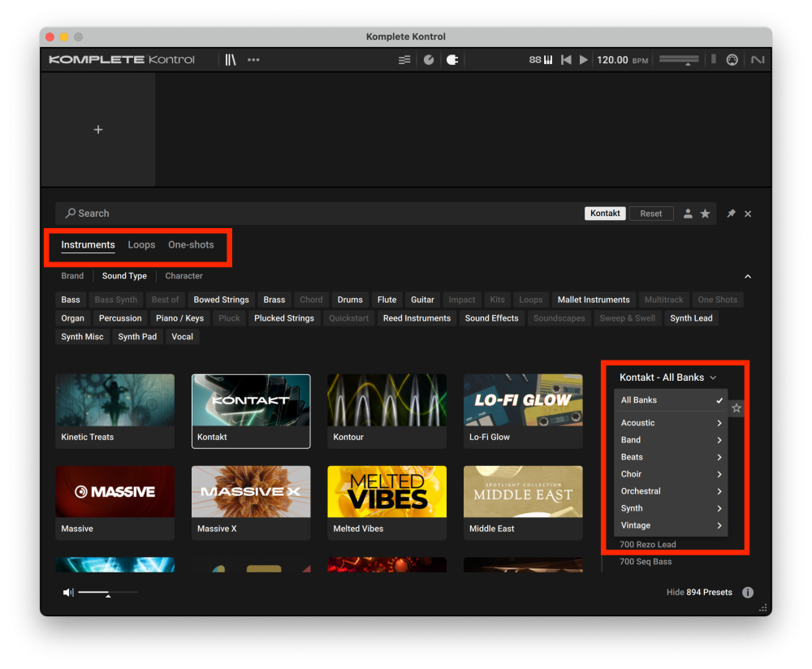Switch to the One-shots tab
Viewport: 812px width, 669px height.
click(x=191, y=245)
